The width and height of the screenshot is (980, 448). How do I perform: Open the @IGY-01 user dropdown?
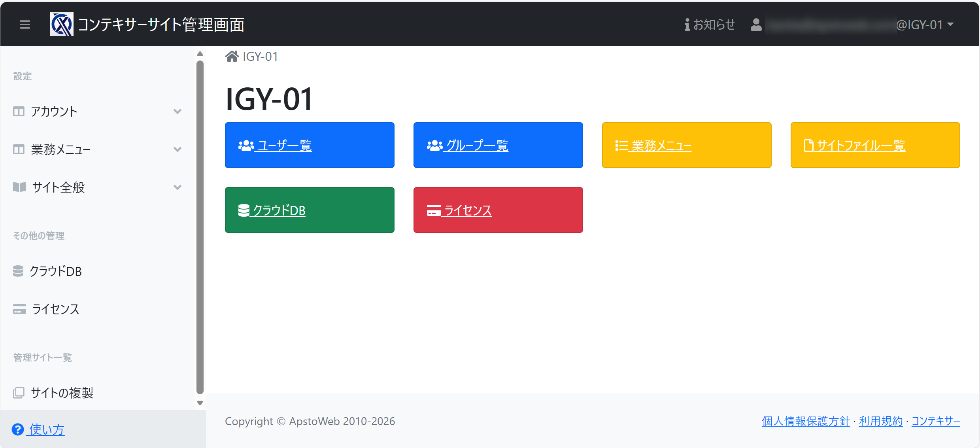coord(925,25)
